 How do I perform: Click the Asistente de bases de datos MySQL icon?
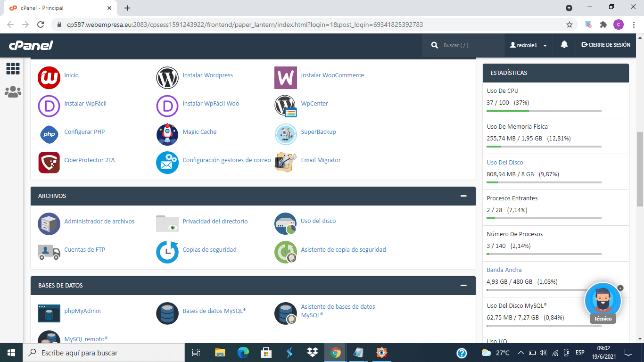click(x=286, y=313)
